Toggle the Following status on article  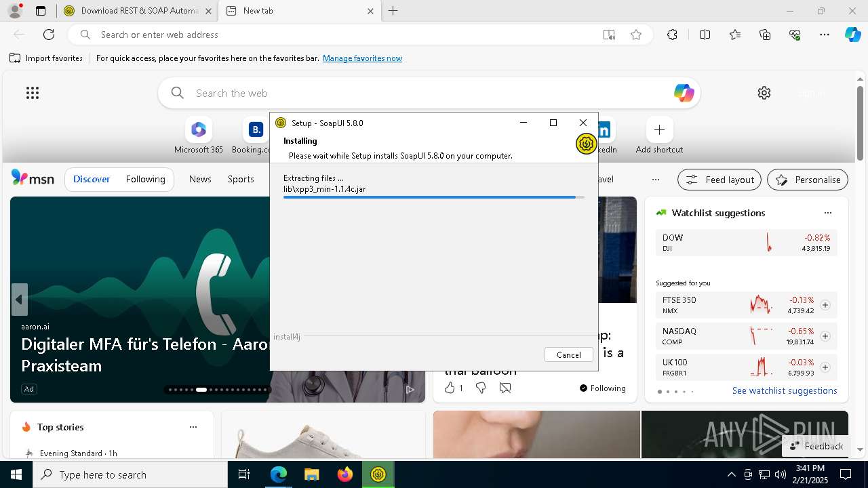[x=602, y=388]
